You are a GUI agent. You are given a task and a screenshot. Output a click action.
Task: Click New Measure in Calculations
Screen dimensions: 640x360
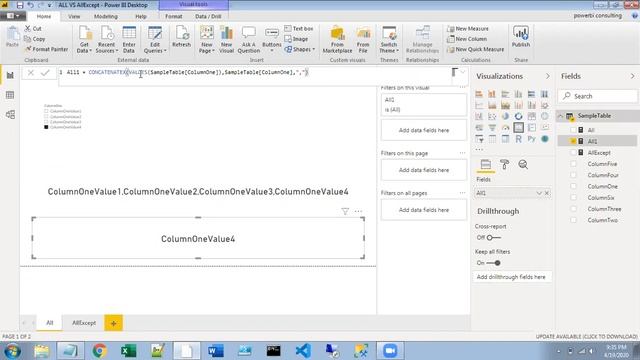pyautogui.click(x=468, y=29)
